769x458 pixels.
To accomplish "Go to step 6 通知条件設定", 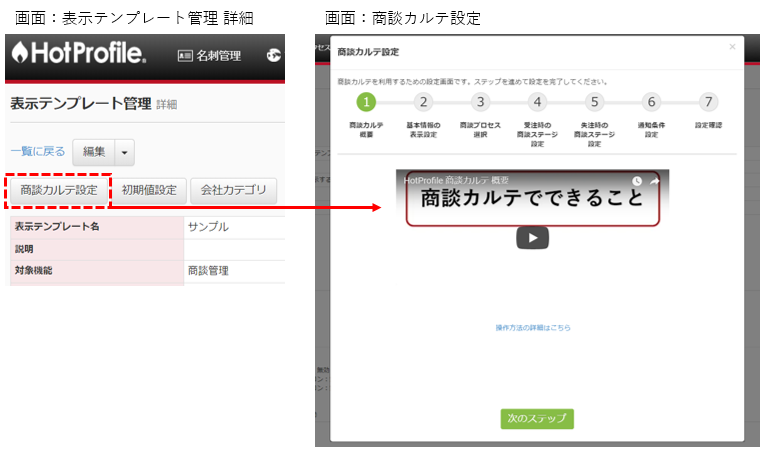I will pyautogui.click(x=651, y=102).
